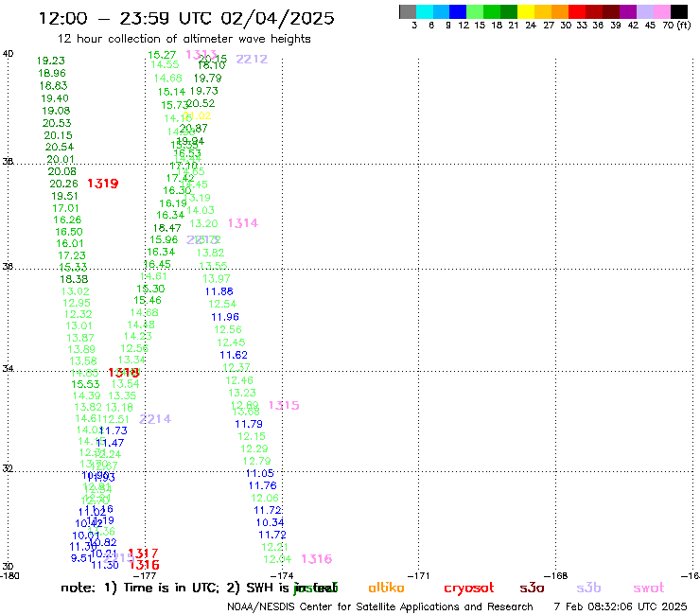Click wave height value 20.52
The height and width of the screenshot is (615, 700).
tap(201, 103)
